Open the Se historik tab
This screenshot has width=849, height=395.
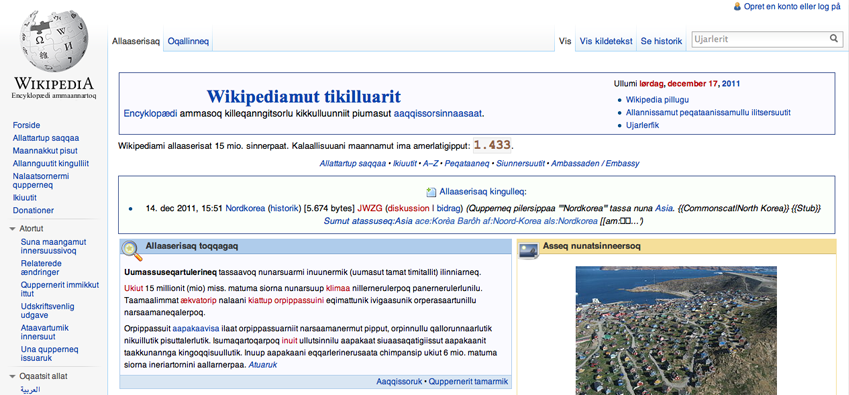click(661, 41)
